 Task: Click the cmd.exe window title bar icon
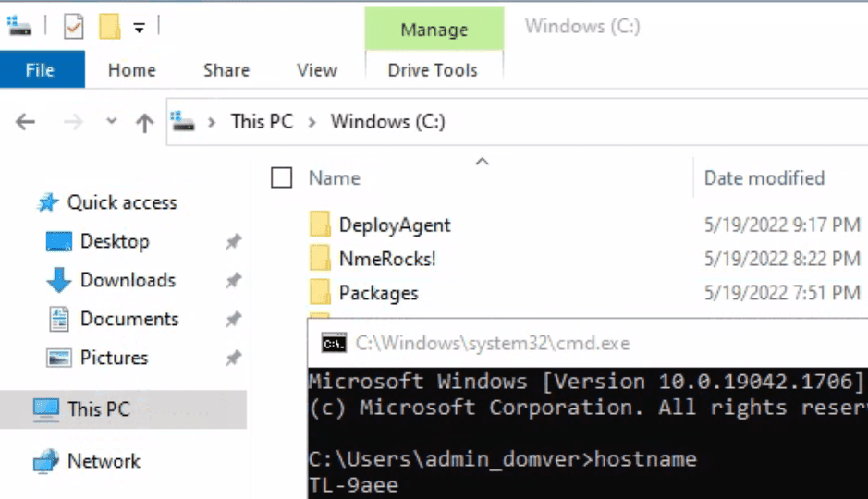coord(334,344)
